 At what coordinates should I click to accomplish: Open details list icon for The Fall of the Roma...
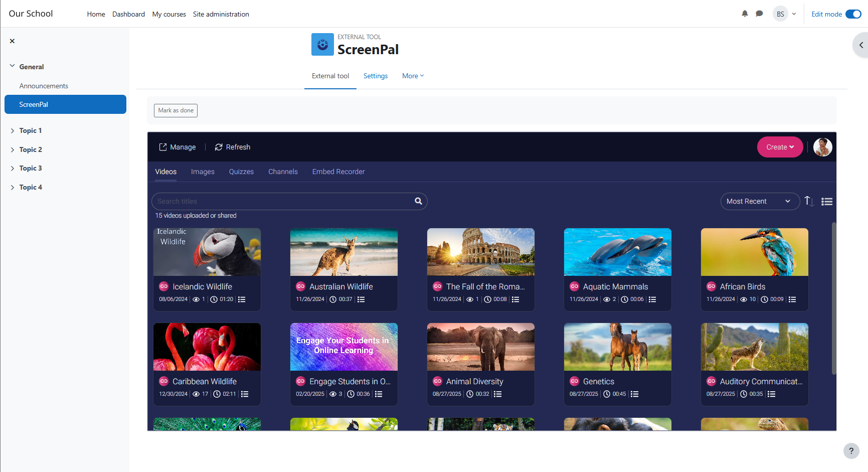pos(515,299)
